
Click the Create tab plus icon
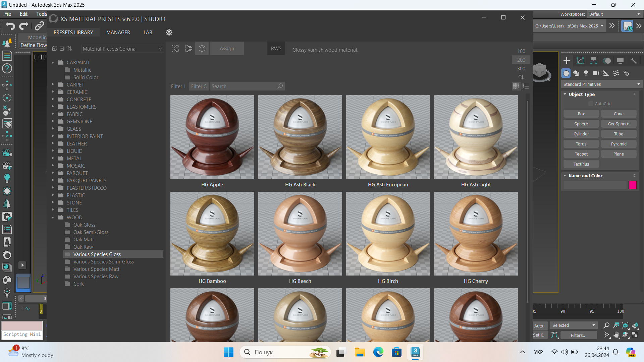[567, 61]
